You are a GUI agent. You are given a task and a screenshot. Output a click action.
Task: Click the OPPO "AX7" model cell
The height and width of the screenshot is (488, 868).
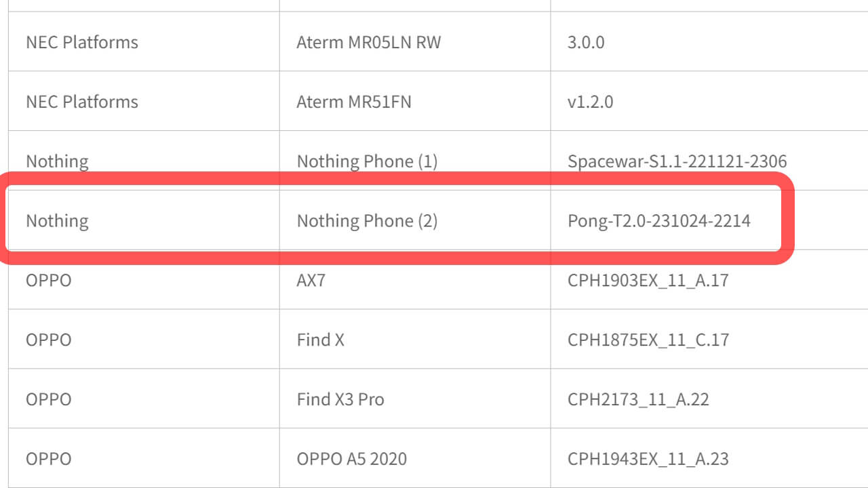311,280
